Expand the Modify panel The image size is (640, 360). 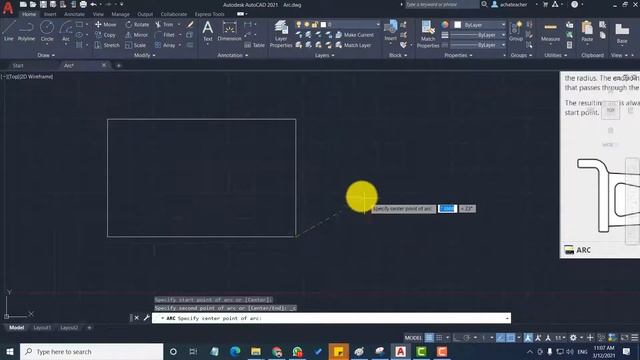pos(144,55)
